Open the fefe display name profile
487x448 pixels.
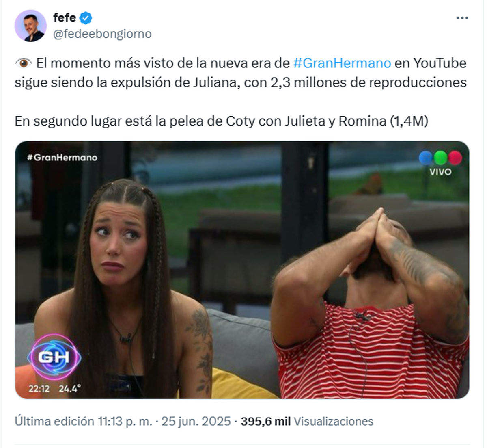click(65, 17)
